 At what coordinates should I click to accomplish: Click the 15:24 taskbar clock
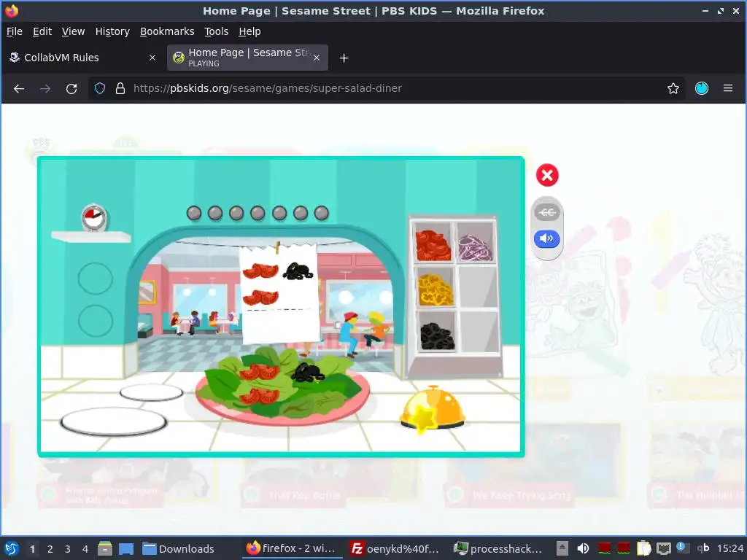729,548
